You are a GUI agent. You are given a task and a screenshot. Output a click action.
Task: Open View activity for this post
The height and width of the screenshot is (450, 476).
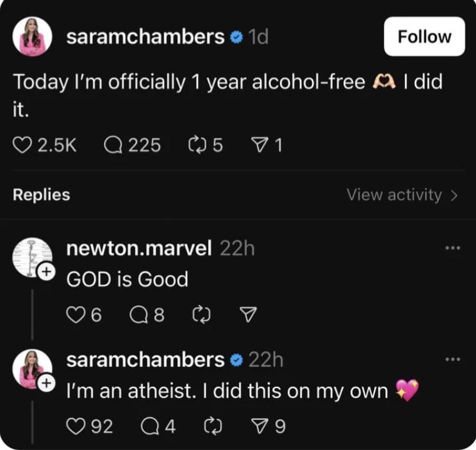pyautogui.click(x=402, y=195)
